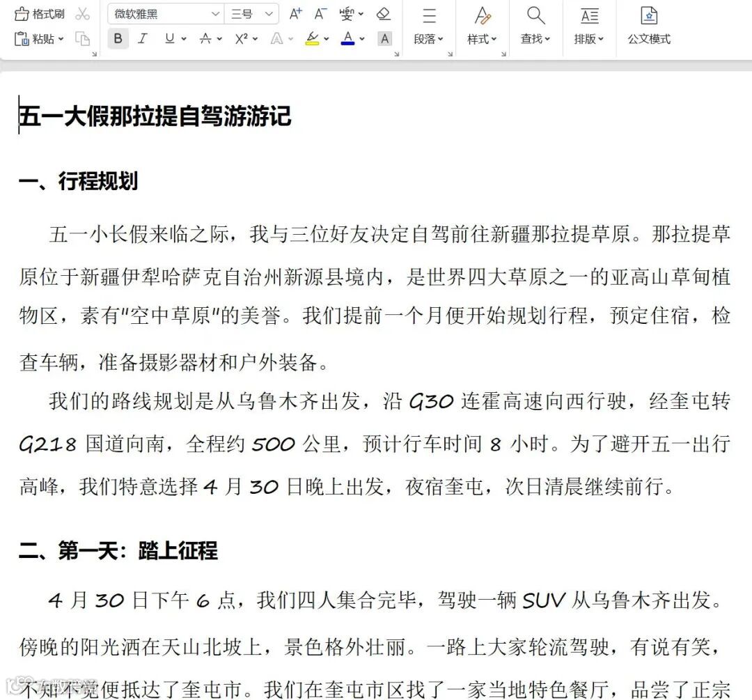Open the styles group dialog launcher

tap(503, 54)
